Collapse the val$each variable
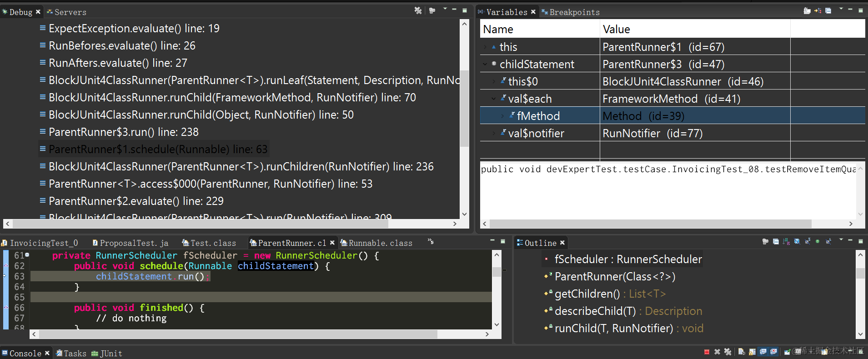The height and width of the screenshot is (359, 868). pyautogui.click(x=494, y=99)
